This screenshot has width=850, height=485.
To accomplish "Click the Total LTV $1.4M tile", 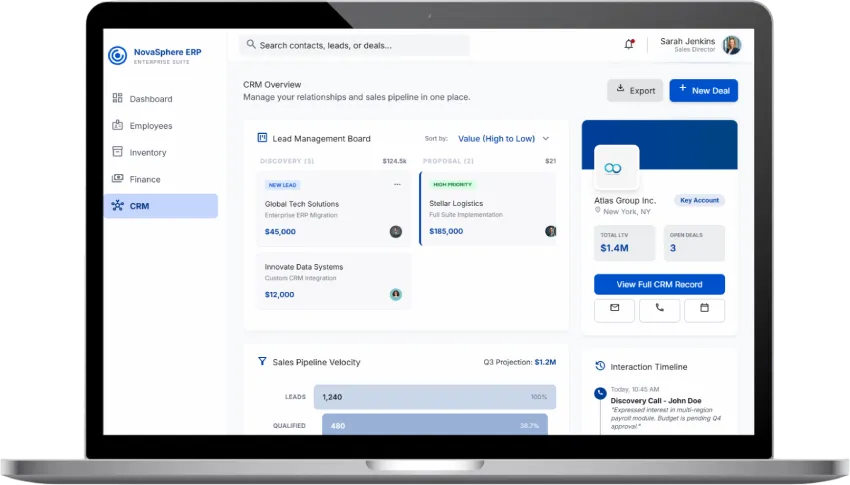I will click(x=624, y=243).
